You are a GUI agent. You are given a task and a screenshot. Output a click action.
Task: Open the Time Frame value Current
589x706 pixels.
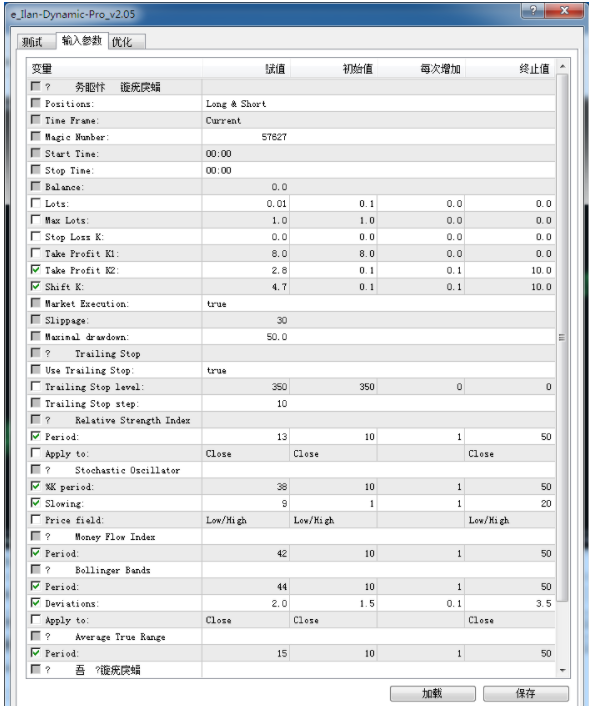[223, 120]
